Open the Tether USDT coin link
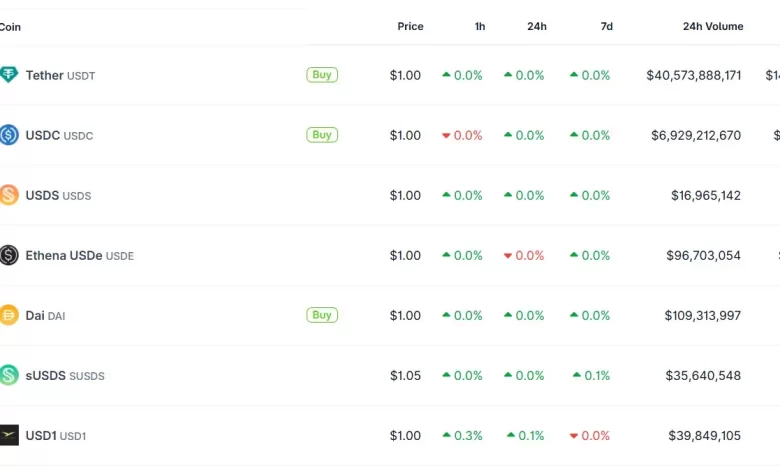The width and height of the screenshot is (780, 470). point(60,76)
